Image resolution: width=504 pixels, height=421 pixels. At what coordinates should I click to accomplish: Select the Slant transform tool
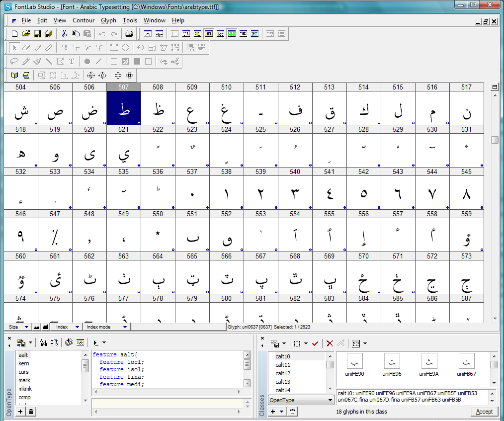(164, 48)
